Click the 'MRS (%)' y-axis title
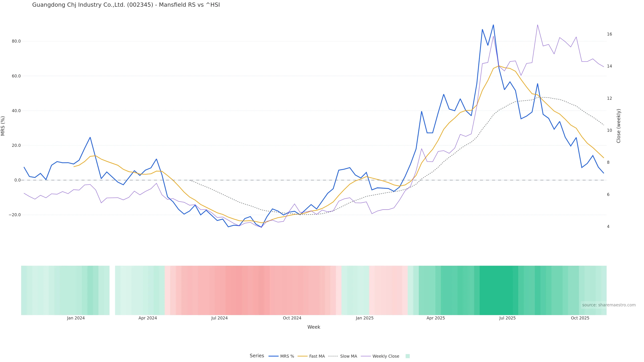644x362 pixels. pyautogui.click(x=3, y=126)
